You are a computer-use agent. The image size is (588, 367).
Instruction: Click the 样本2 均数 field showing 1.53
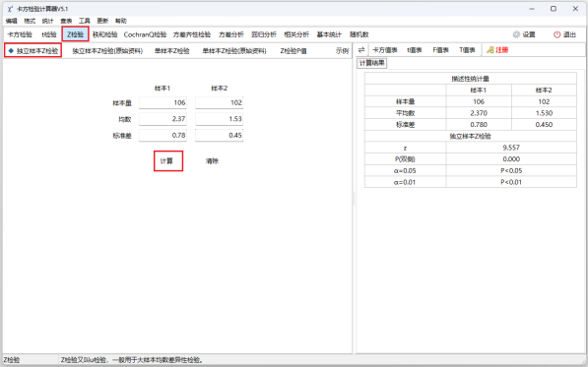220,119
